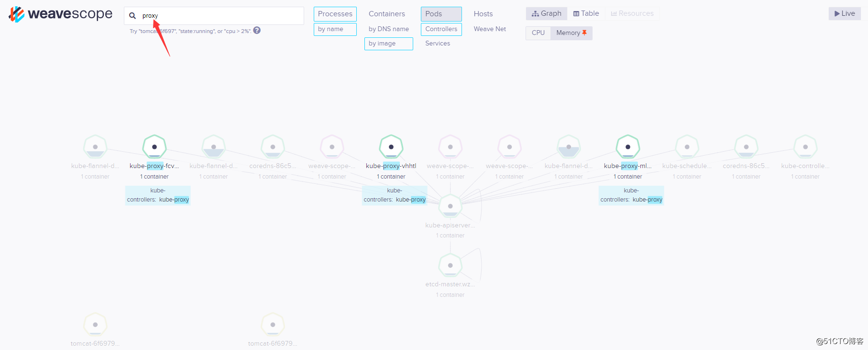Select the CPU metric
Image resolution: width=868 pixels, height=350 pixels.
[x=538, y=33]
